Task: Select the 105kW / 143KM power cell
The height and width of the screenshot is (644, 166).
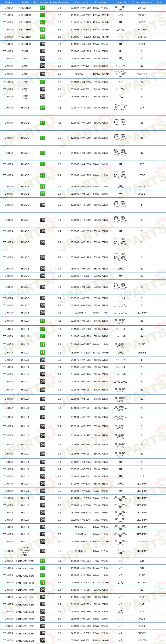Action: pyautogui.click(x=101, y=23)
